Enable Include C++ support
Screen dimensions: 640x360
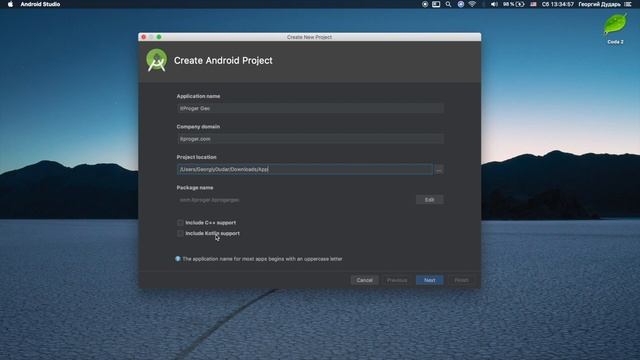pos(180,222)
